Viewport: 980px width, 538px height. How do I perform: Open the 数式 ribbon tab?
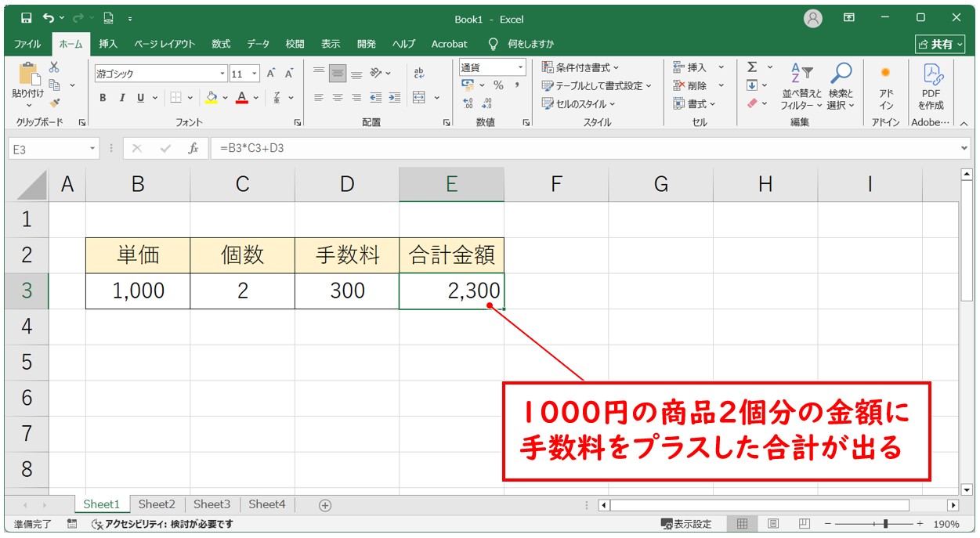coord(221,44)
